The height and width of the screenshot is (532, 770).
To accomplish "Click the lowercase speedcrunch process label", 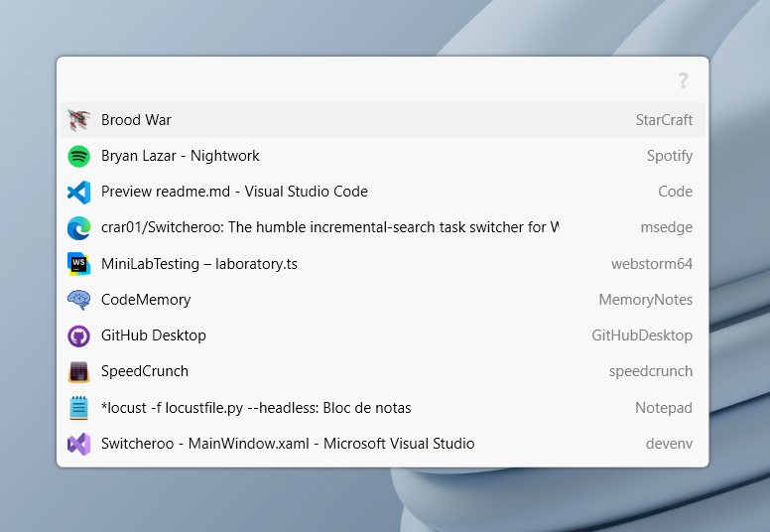I will click(651, 371).
